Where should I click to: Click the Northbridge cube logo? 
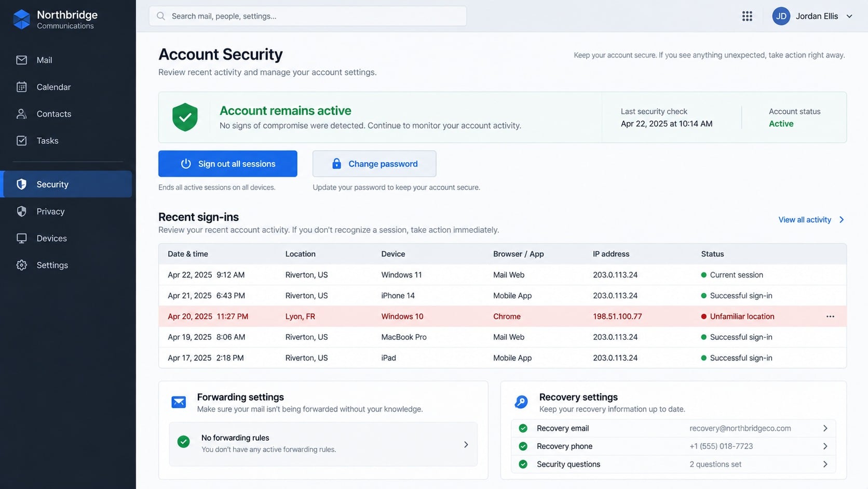pos(21,19)
